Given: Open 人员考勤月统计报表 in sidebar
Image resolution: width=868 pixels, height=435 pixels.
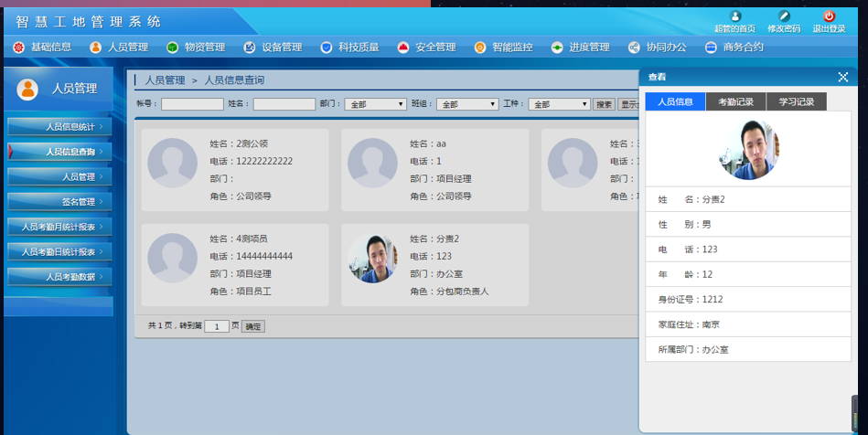Looking at the screenshot, I should click(59, 227).
